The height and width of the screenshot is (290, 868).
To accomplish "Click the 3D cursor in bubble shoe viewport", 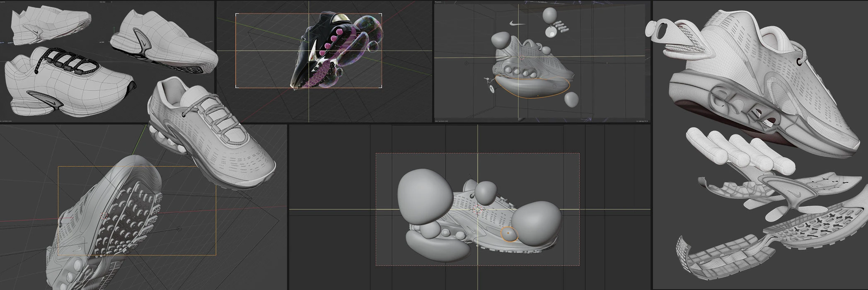I will (479, 210).
